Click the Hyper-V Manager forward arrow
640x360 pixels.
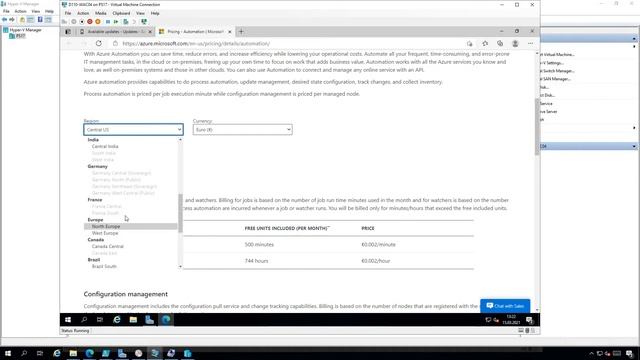(12, 20)
